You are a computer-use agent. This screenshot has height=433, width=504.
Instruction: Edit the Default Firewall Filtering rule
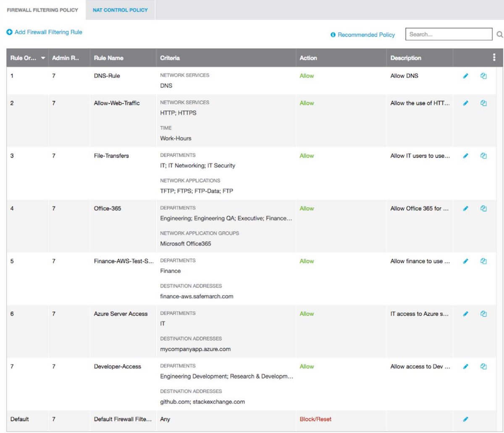(465, 419)
